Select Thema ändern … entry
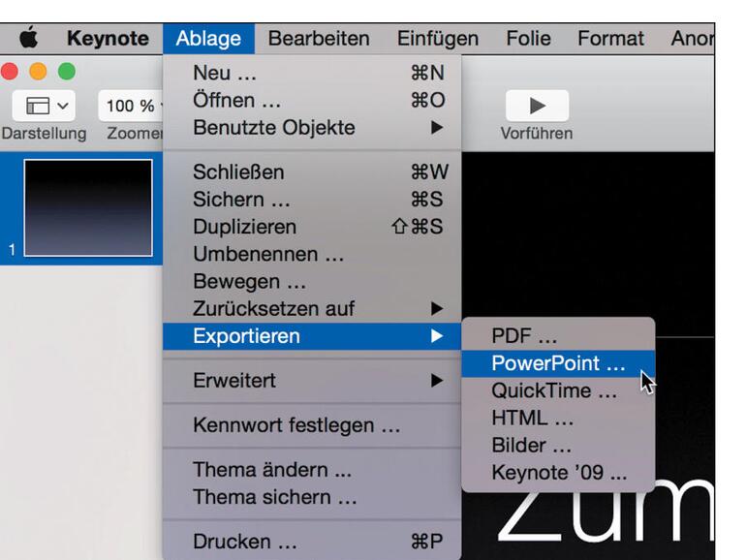Image resolution: width=746 pixels, height=560 pixels. coord(312,470)
